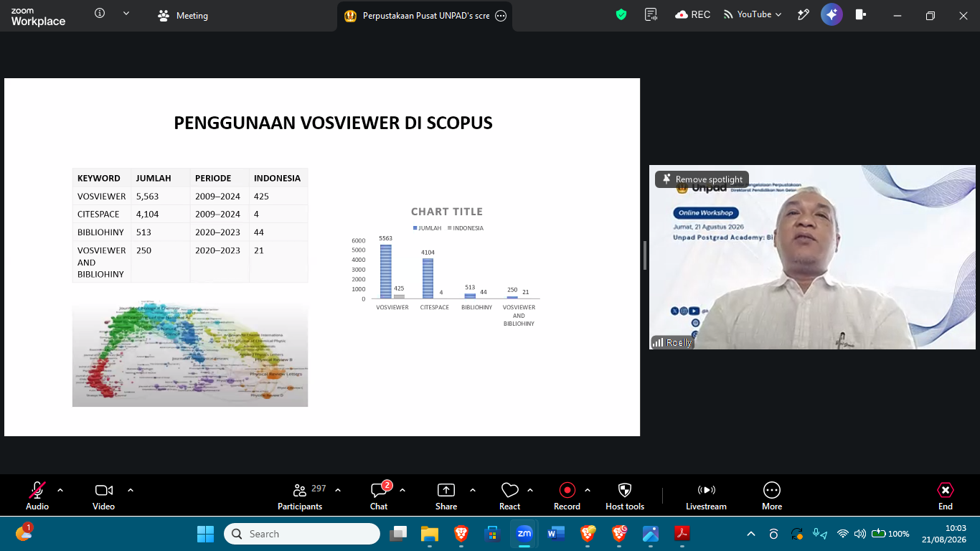Click the INDONESIA column header

click(277, 178)
